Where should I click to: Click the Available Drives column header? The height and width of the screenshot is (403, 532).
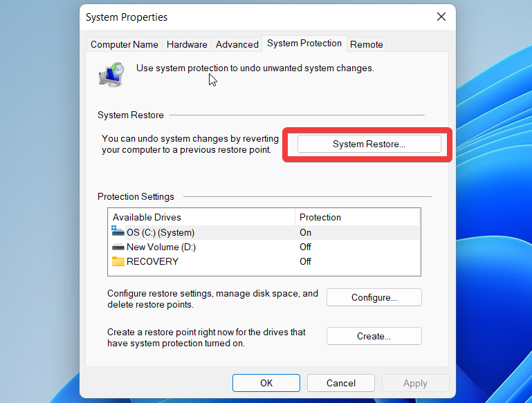tap(201, 217)
